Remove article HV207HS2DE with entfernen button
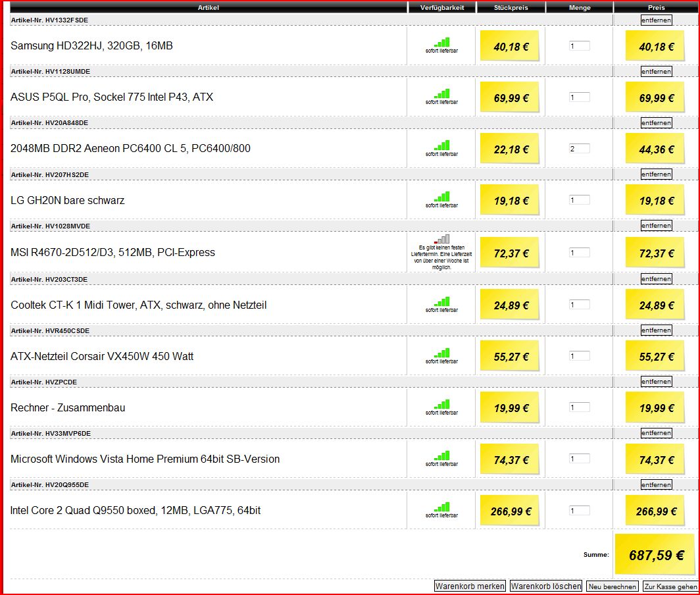Image resolution: width=700 pixels, height=595 pixels. pyautogui.click(x=657, y=174)
